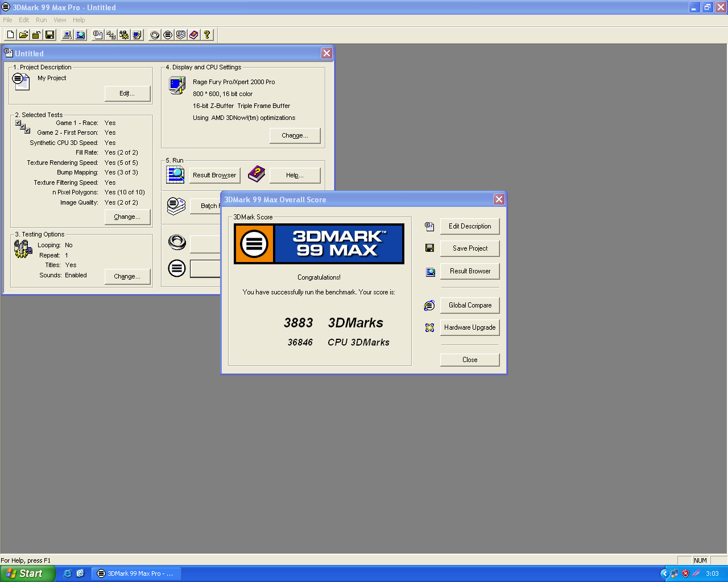Click 3DMark 99 Max Pro taskbar item

(x=135, y=573)
